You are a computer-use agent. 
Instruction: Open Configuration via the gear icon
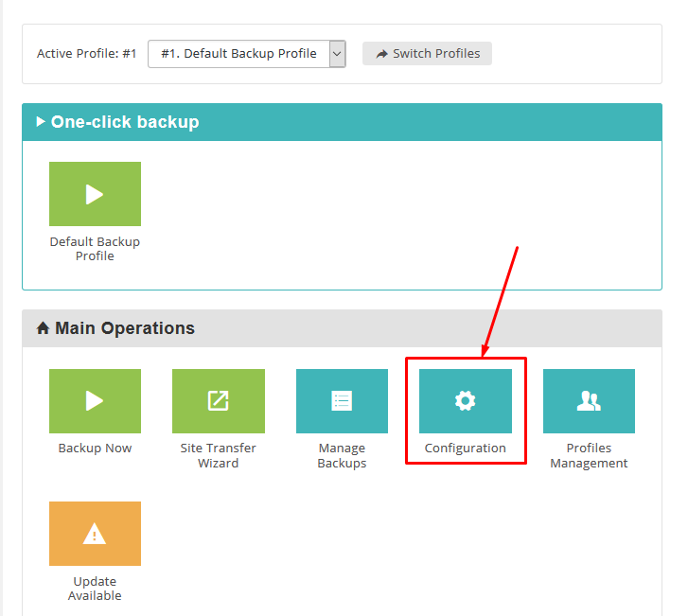465,400
